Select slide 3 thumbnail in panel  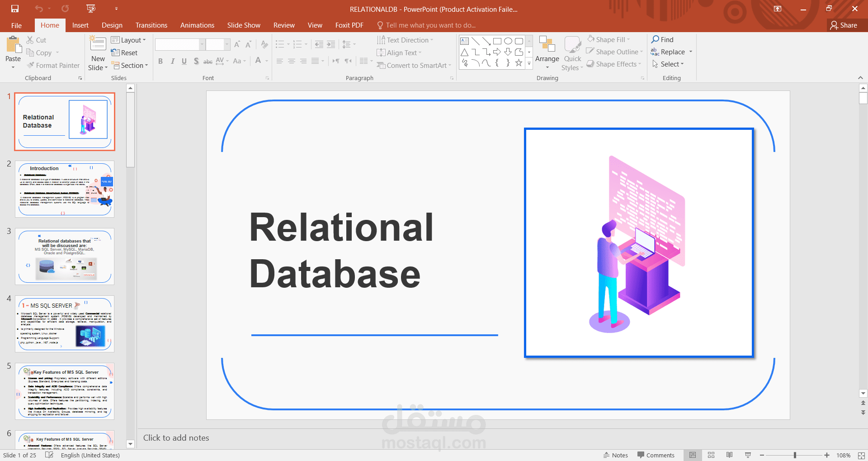coord(64,256)
